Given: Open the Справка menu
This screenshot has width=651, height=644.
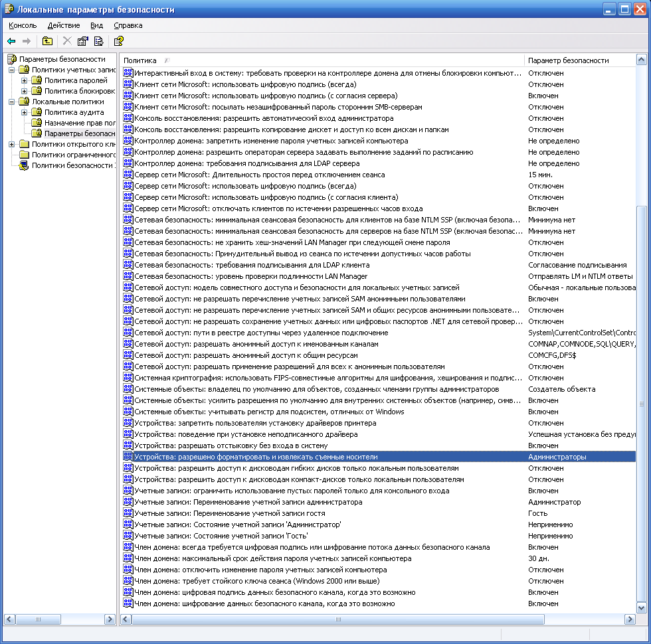Looking at the screenshot, I should (x=128, y=25).
